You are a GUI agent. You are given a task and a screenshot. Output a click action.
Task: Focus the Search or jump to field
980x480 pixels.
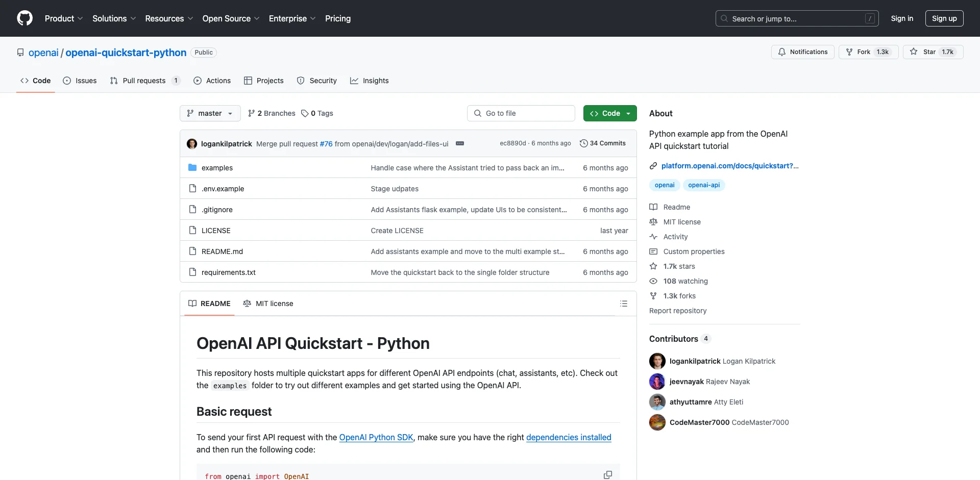pos(797,18)
